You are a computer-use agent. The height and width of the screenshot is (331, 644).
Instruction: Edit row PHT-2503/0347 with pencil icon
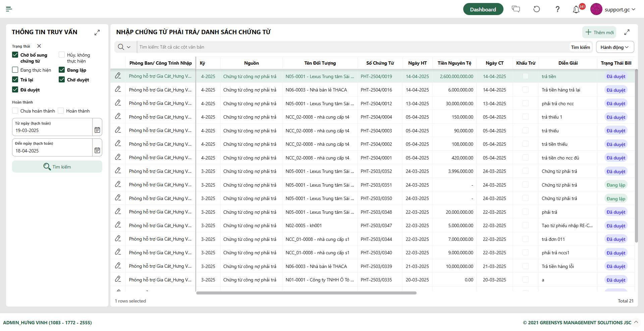[118, 225]
